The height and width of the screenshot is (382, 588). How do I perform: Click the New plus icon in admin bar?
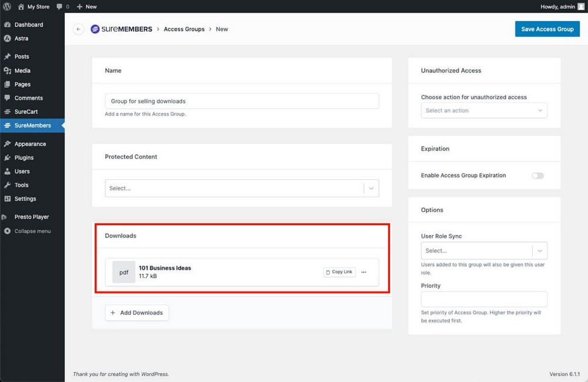(x=79, y=6)
